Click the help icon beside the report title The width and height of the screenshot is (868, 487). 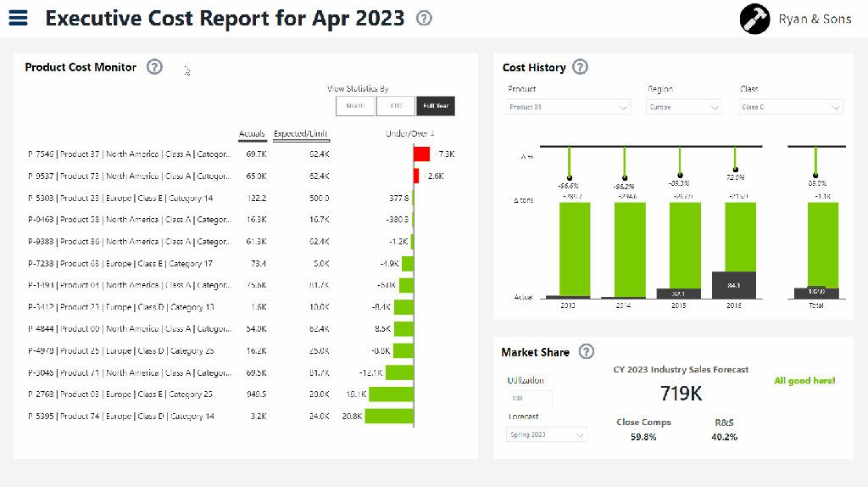point(424,18)
